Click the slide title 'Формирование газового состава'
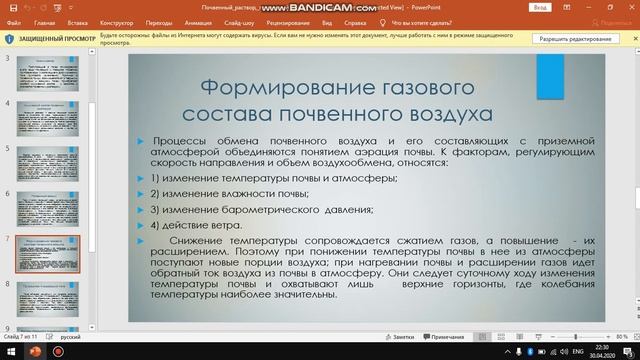Screen dimensions: 640x360 point(337,100)
